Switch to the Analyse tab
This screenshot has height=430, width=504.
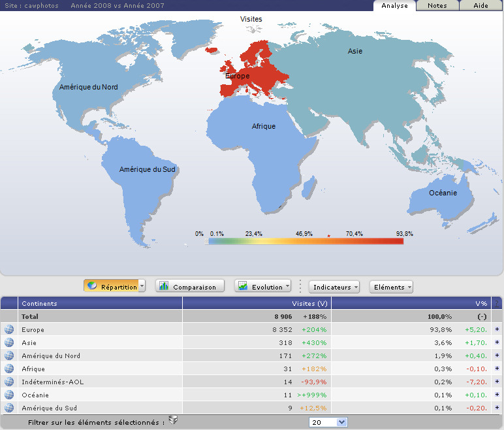[x=394, y=5]
